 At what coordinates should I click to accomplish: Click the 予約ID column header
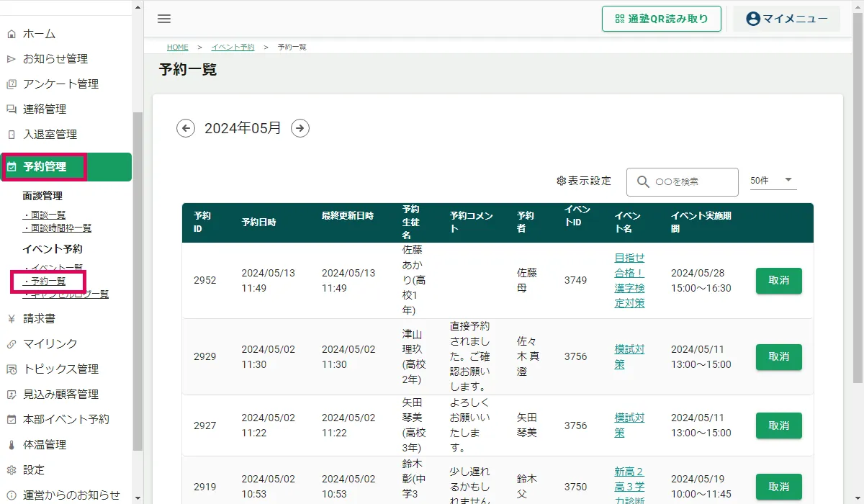pos(202,222)
